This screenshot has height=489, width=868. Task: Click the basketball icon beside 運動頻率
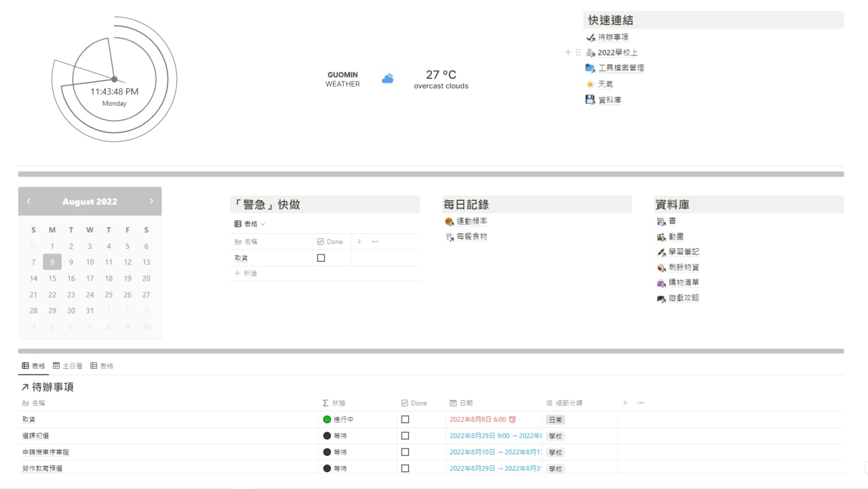[449, 222]
